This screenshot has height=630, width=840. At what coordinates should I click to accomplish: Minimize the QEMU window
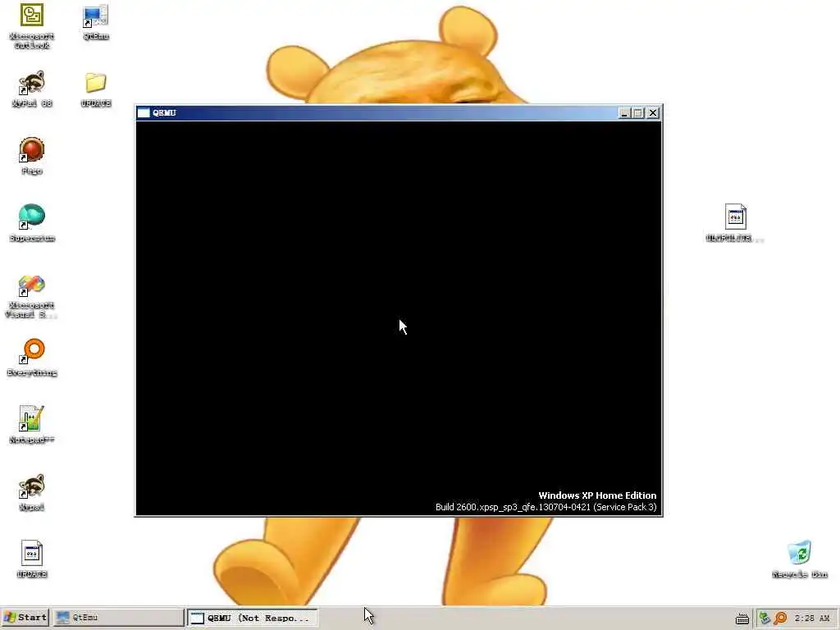624,113
